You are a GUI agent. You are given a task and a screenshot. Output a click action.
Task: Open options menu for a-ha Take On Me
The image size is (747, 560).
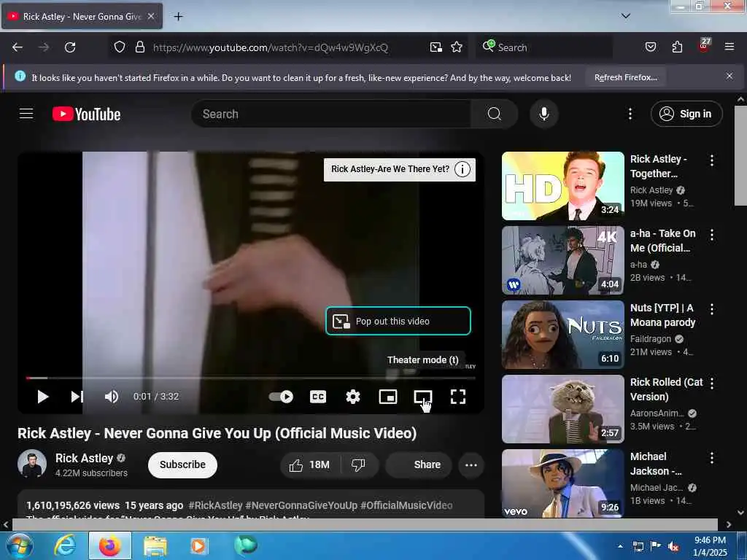[x=712, y=235]
